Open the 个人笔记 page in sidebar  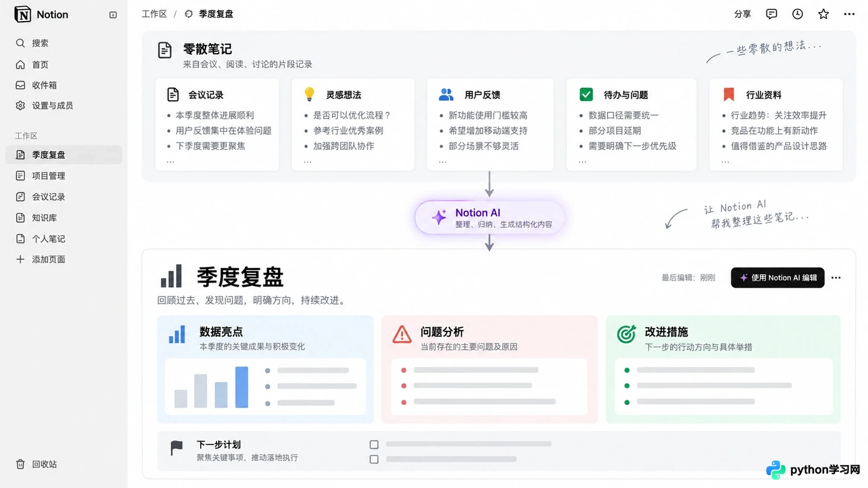click(x=63, y=239)
